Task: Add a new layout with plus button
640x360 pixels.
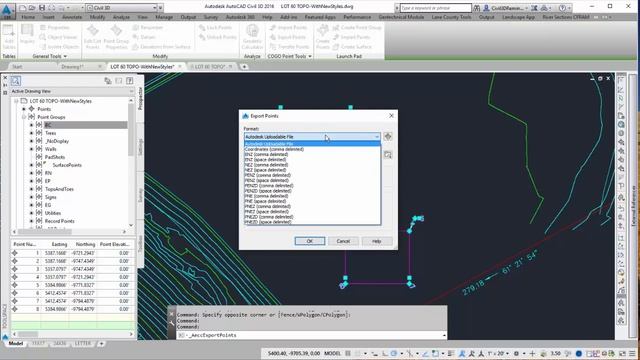Action: click(101, 344)
